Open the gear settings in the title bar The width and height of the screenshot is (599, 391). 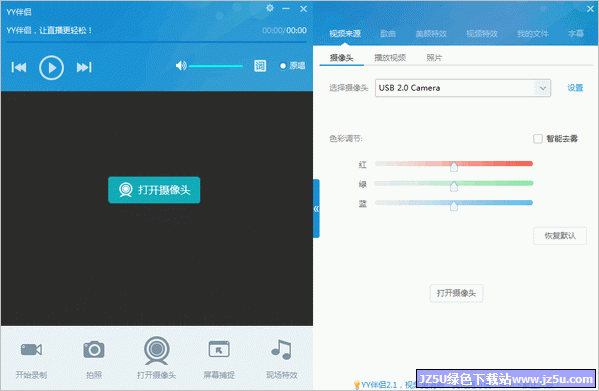270,8
